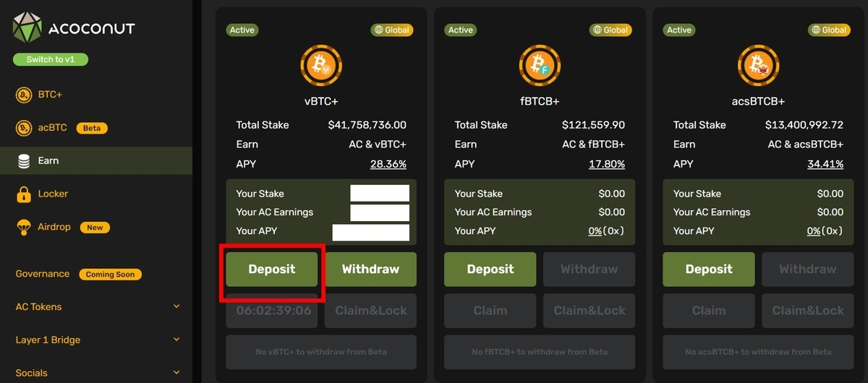Viewport: 868px width, 383px height.
Task: Click Deposit on the fBTCB+ card
Action: 490,270
